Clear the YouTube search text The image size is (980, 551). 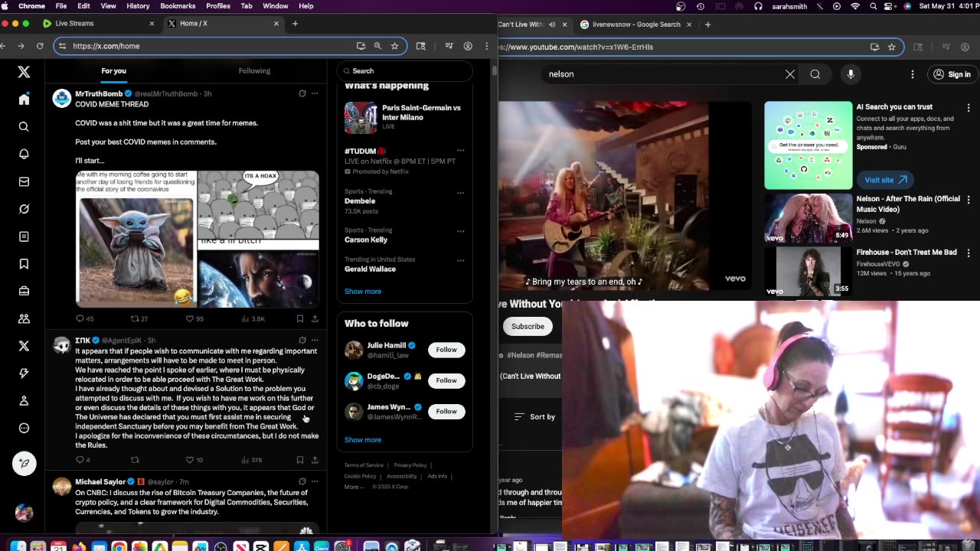point(790,74)
